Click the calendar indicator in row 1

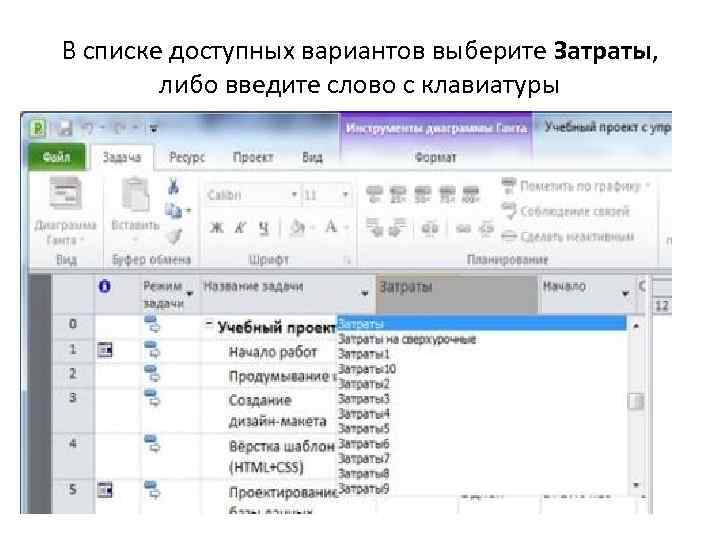[x=105, y=351]
